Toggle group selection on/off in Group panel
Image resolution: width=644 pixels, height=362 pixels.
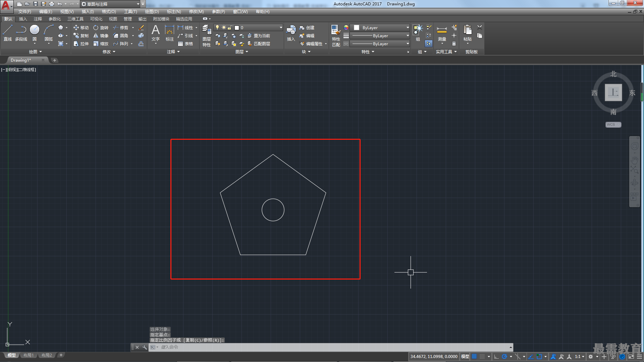coord(429,44)
